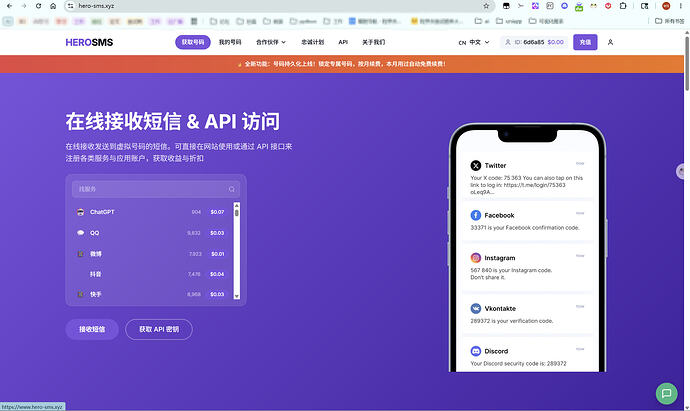Open the user profile icon
Screen dimensions: 690x411
(x=610, y=42)
